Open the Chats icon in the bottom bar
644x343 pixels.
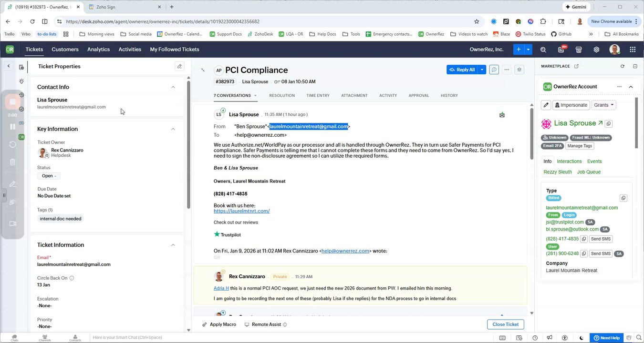[x=14, y=337]
